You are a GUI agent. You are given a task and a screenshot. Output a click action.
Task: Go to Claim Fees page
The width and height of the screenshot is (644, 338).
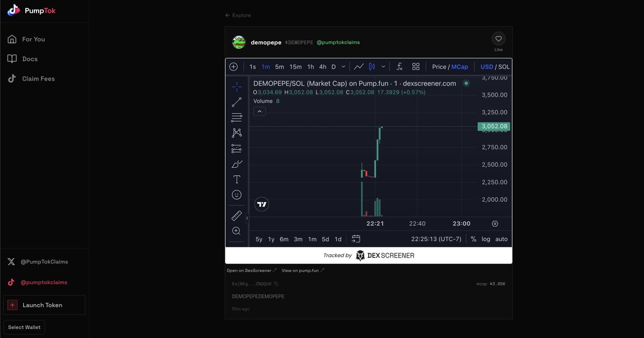tap(38, 79)
